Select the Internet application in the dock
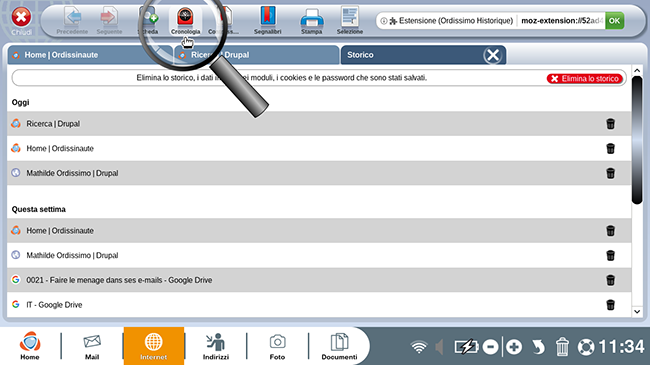The width and height of the screenshot is (650, 365). pos(153,346)
